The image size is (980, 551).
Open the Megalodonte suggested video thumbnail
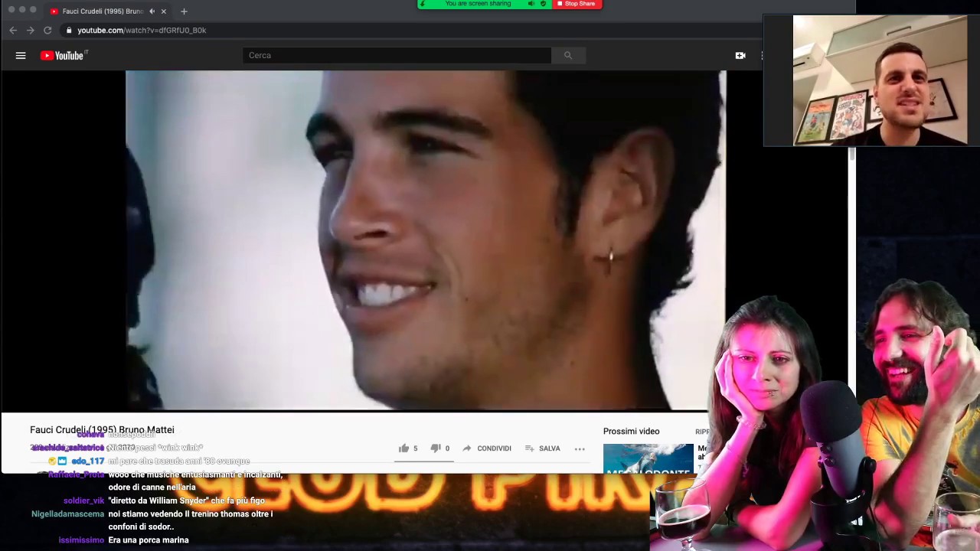(648, 458)
